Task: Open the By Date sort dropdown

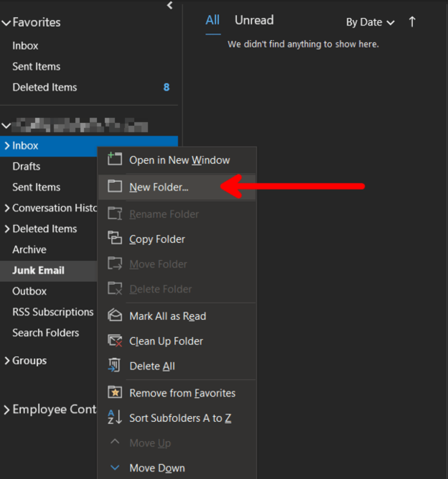Action: pyautogui.click(x=370, y=22)
